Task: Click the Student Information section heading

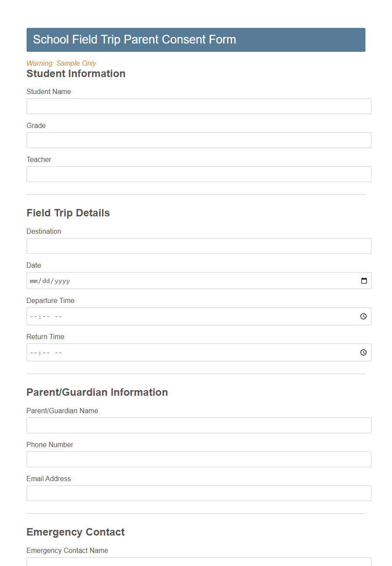Action: pos(76,74)
